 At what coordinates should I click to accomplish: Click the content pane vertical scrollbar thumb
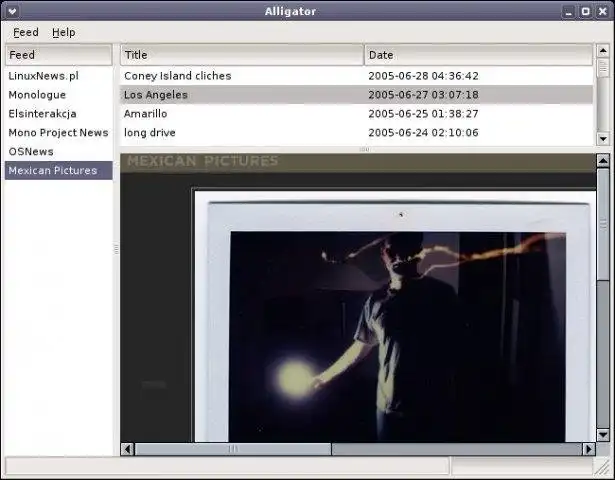[x=603, y=224]
